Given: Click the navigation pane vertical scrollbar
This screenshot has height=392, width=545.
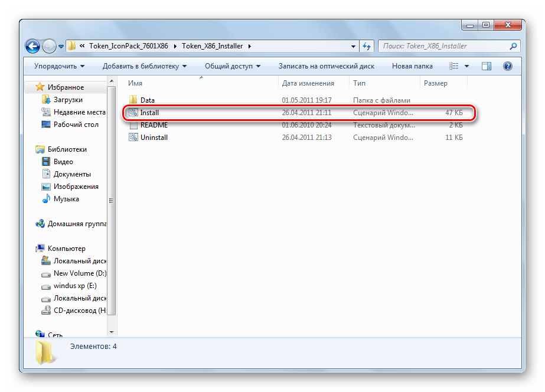Looking at the screenshot, I should (x=112, y=201).
